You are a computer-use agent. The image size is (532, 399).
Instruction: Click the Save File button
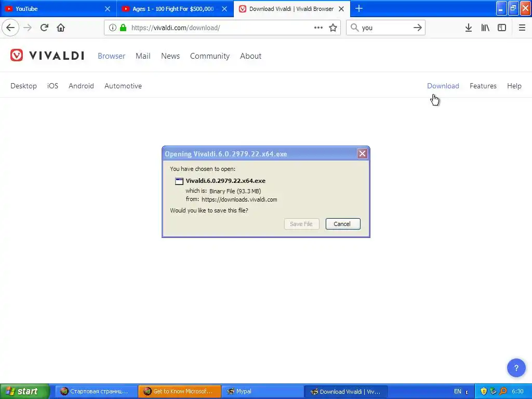click(x=301, y=224)
